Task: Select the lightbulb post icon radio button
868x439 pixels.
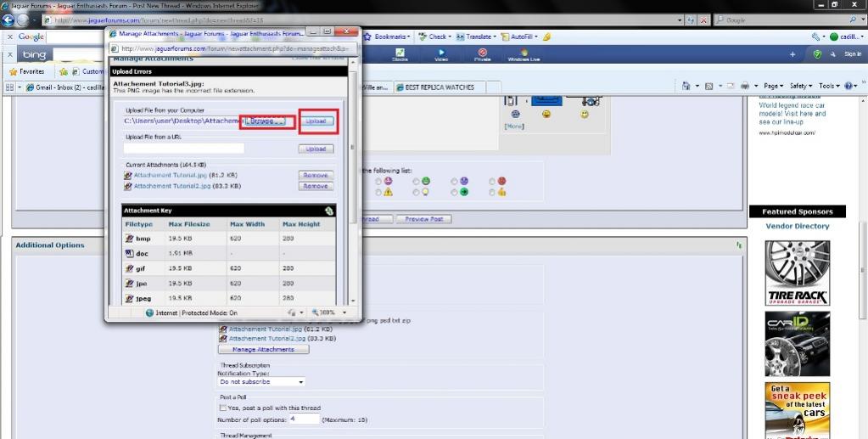Action: click(417, 193)
